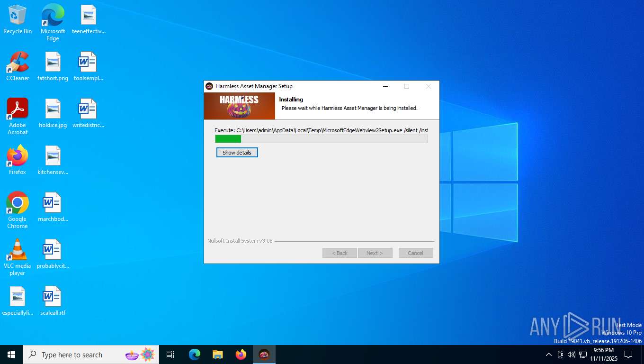Click the disabled Back button
This screenshot has width=644, height=364.
click(340, 253)
